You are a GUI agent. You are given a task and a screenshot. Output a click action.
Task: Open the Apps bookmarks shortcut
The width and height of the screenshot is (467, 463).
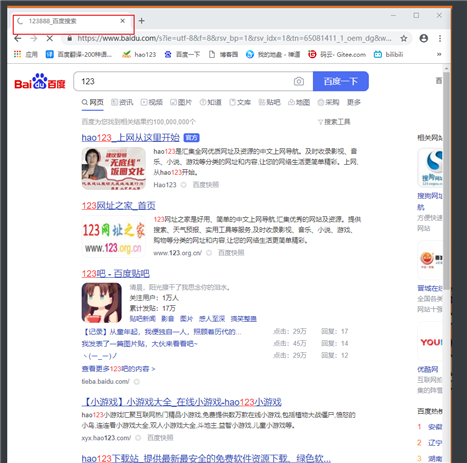point(26,54)
